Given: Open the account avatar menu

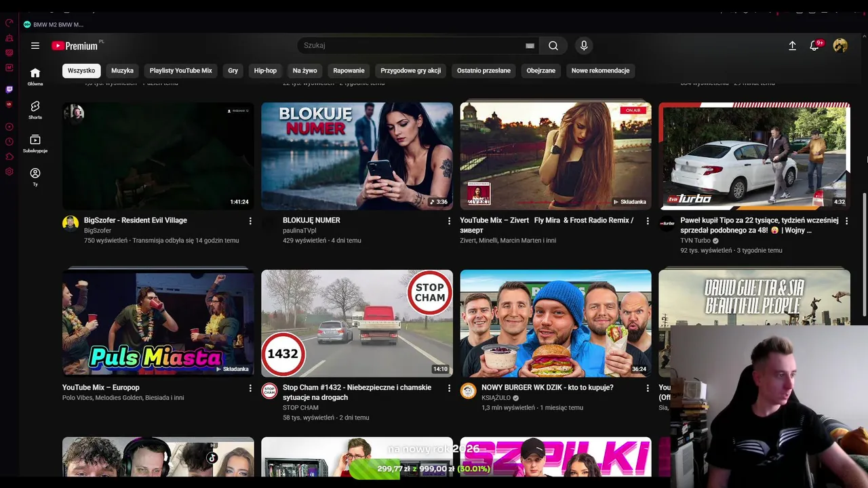Looking at the screenshot, I should click(x=840, y=45).
